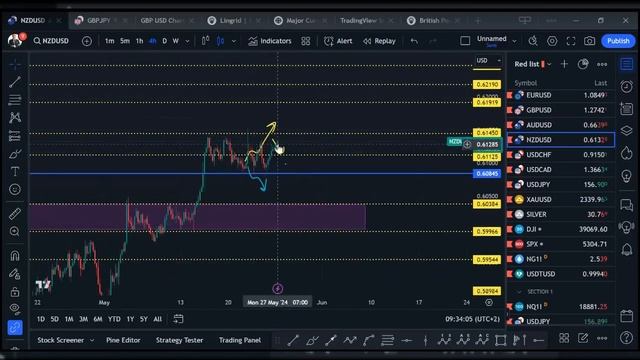
Task: Open the forecasting and measurement tools
Action: [15, 136]
